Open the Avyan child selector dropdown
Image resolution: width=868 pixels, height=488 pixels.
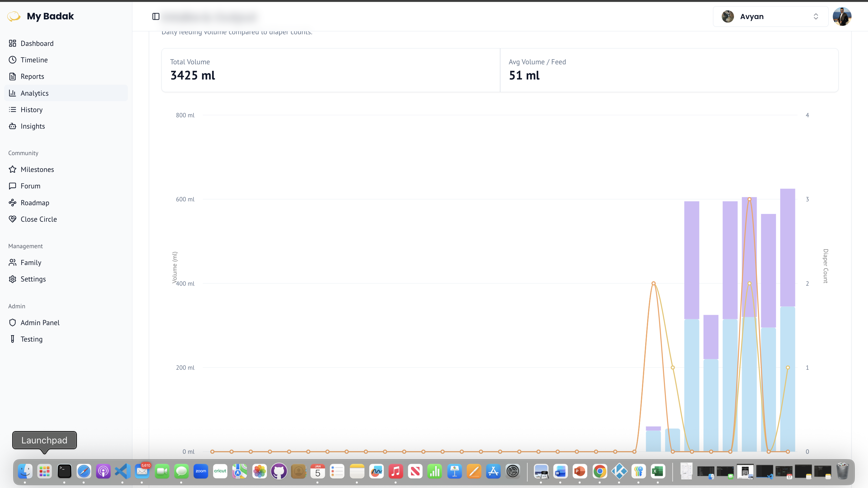point(770,16)
